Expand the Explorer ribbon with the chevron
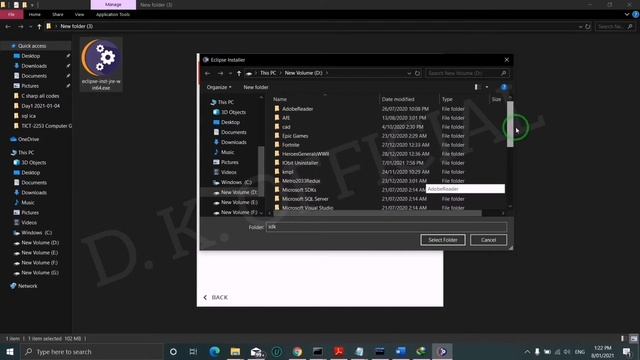The height and width of the screenshot is (360, 640). (x=627, y=14)
